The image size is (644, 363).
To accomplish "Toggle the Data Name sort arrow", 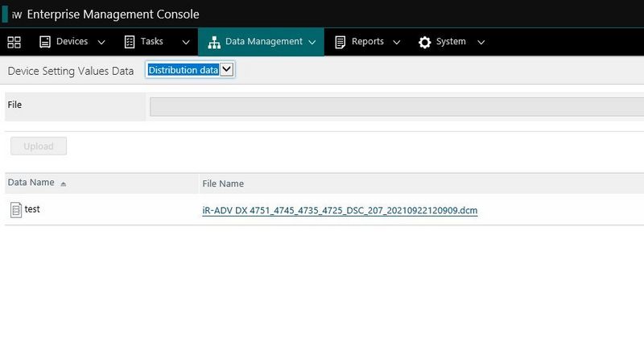I will pos(64,184).
